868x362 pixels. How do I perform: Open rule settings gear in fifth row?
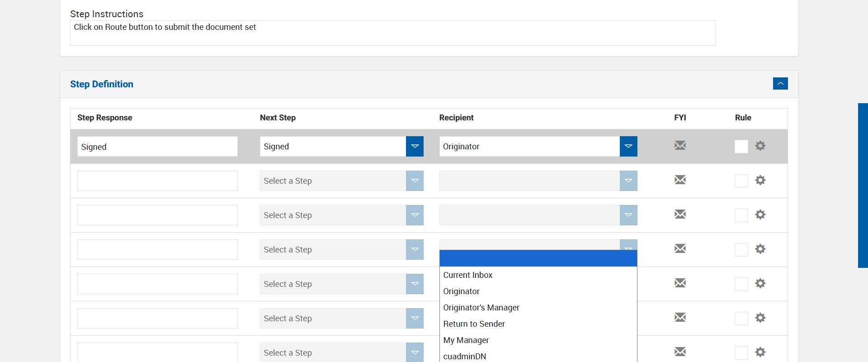(x=760, y=283)
